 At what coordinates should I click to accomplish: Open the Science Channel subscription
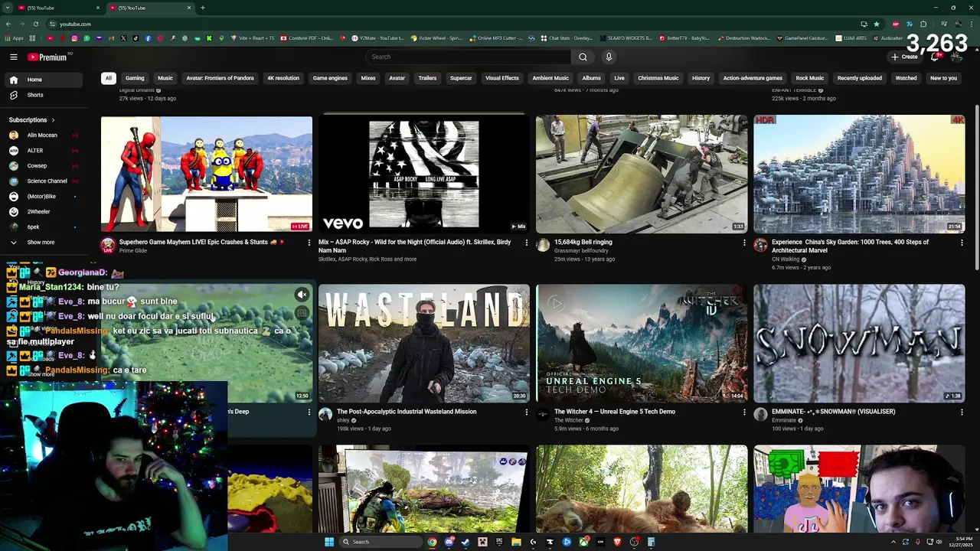(x=42, y=181)
